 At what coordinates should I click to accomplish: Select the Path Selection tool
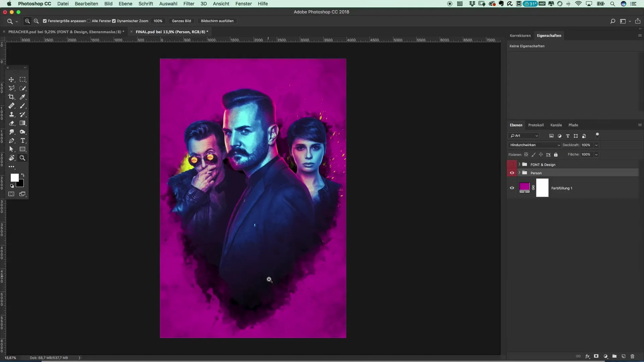[x=11, y=149]
